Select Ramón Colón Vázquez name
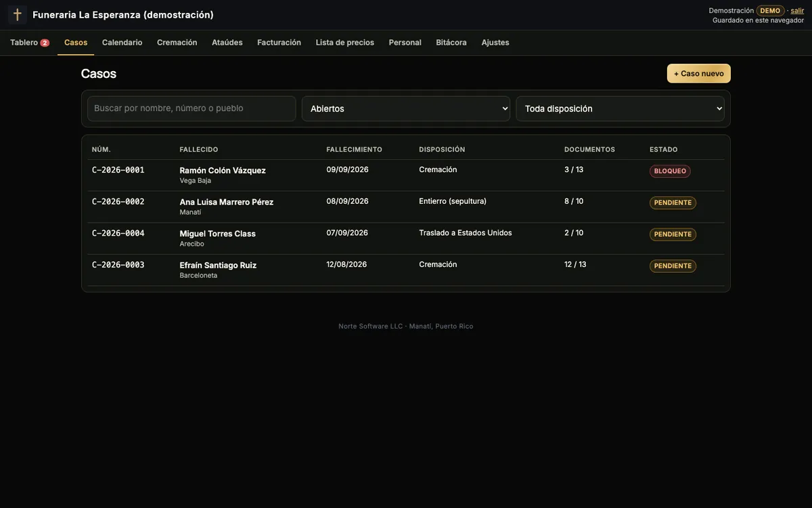812x508 pixels. point(223,171)
